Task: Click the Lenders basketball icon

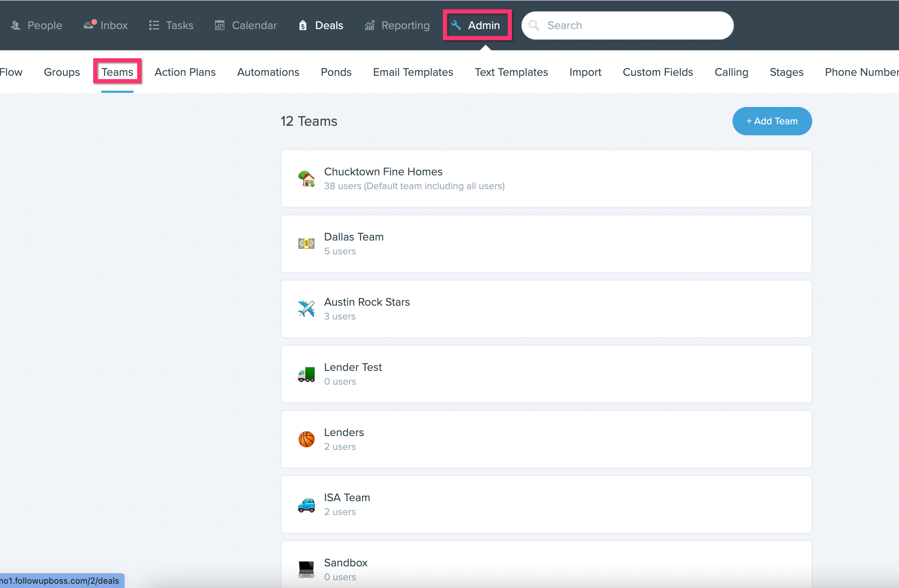Action: point(306,439)
